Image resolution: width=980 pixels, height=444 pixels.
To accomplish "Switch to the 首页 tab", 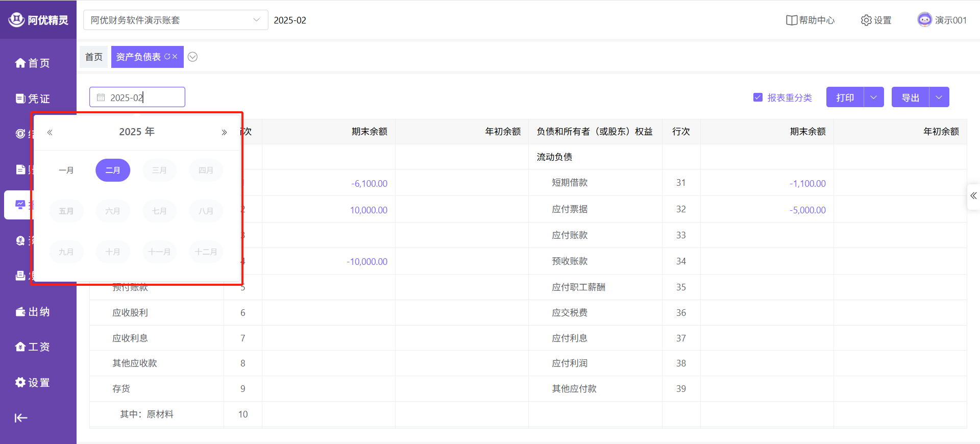I will click(94, 57).
